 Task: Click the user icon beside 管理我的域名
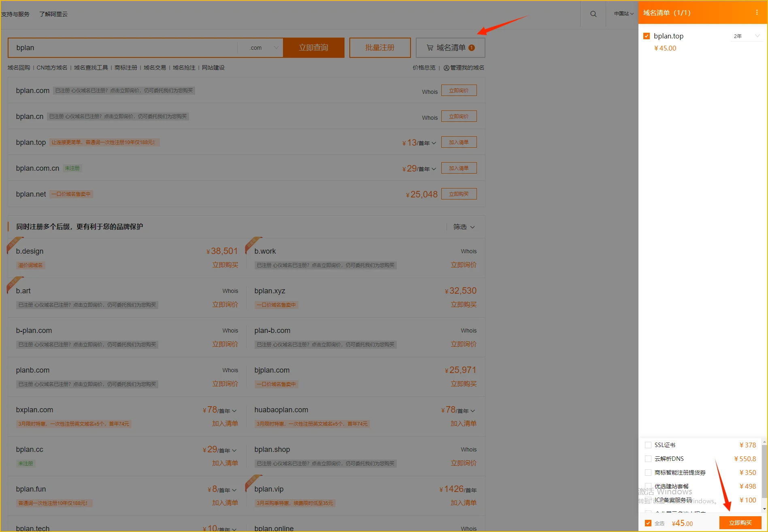(446, 68)
